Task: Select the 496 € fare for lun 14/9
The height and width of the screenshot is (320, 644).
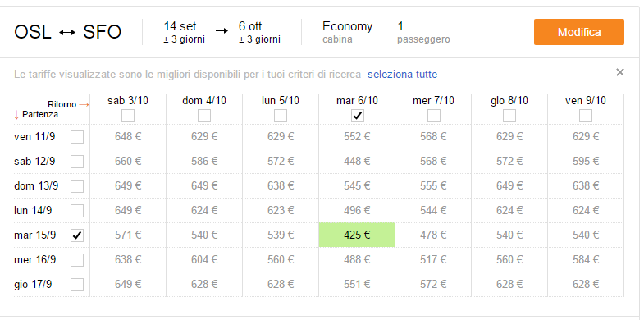Action: (x=357, y=210)
